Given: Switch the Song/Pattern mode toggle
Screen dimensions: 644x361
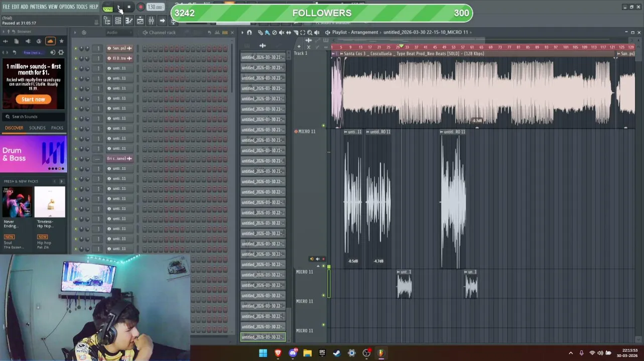Looking at the screenshot, I should click(107, 7).
